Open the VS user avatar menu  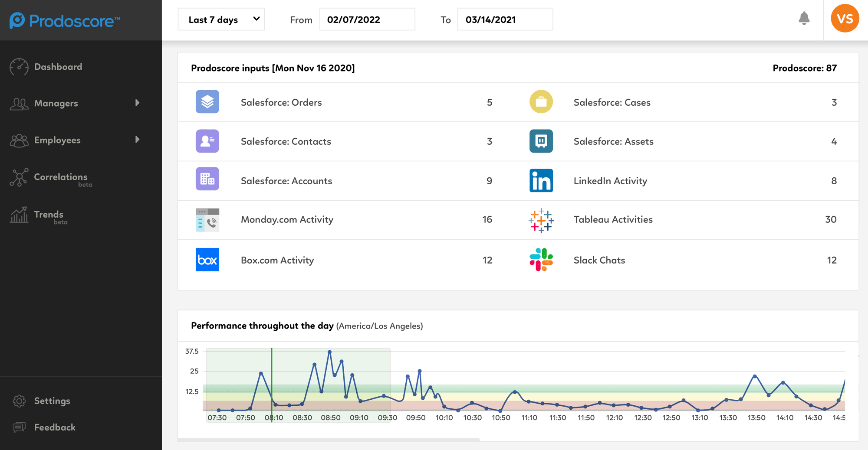click(845, 19)
